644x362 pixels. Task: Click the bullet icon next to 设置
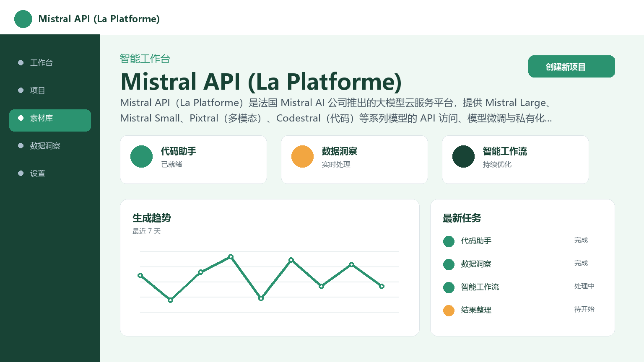21,173
